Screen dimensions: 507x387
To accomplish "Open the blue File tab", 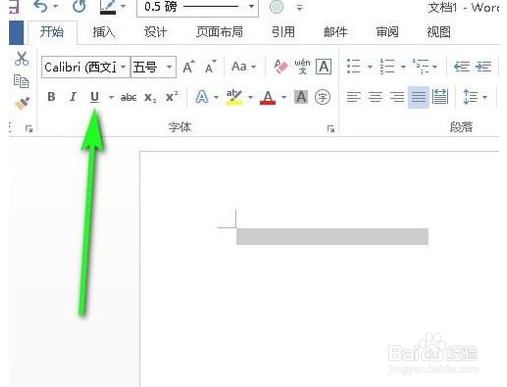I will pyautogui.click(x=16, y=32).
